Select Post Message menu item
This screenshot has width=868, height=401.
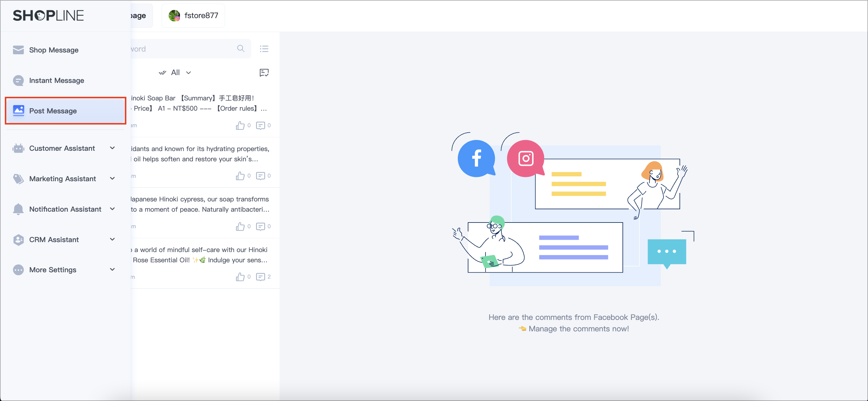click(65, 111)
